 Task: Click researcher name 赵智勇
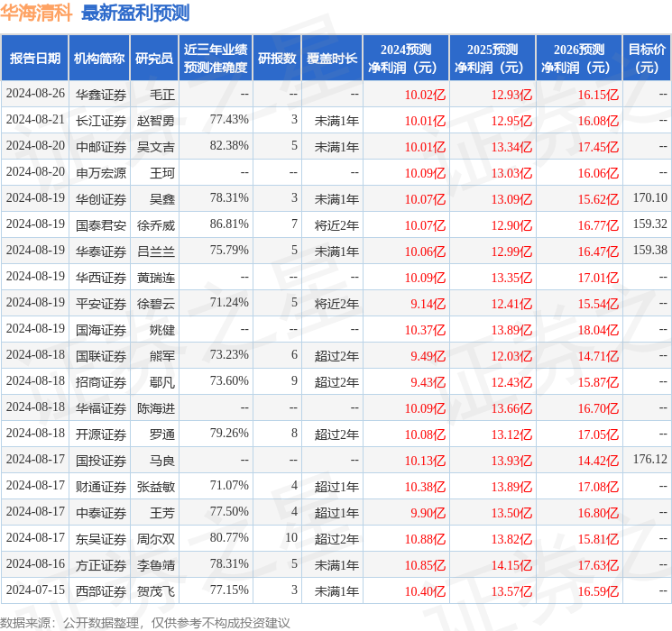(x=155, y=121)
